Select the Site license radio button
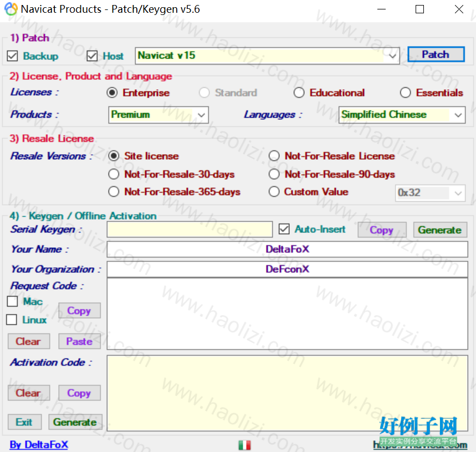 pyautogui.click(x=114, y=156)
